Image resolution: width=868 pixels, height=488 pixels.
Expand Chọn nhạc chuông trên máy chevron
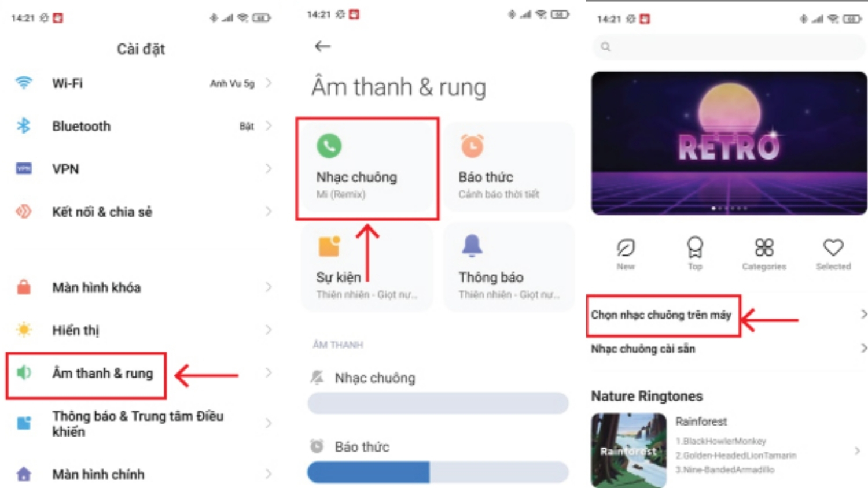[x=863, y=315]
